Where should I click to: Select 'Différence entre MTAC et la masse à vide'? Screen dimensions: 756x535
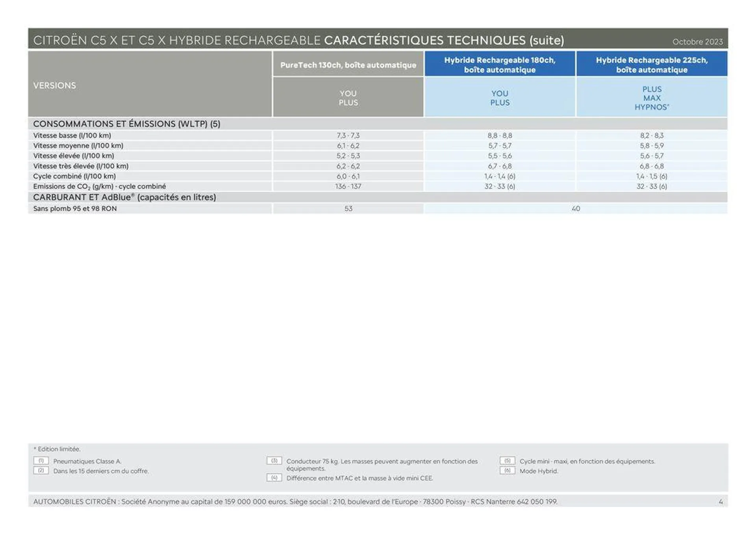click(359, 478)
